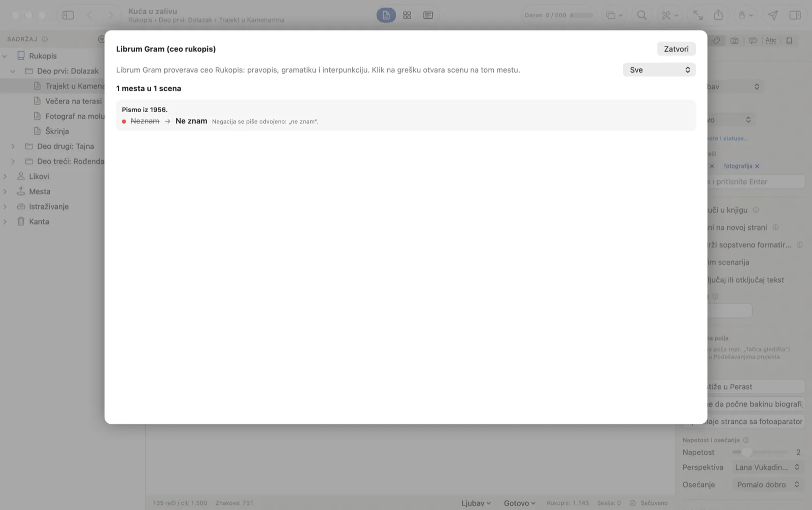The width and height of the screenshot is (812, 510).
Task: Click the Sačuvano saved status indicator
Action: pyautogui.click(x=649, y=503)
